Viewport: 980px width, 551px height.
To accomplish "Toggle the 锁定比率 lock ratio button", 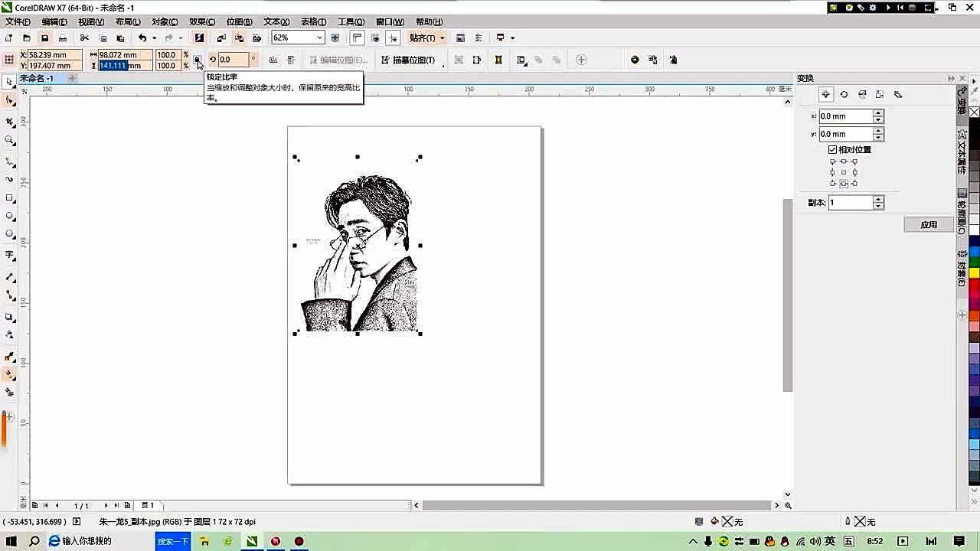I will 197,60.
